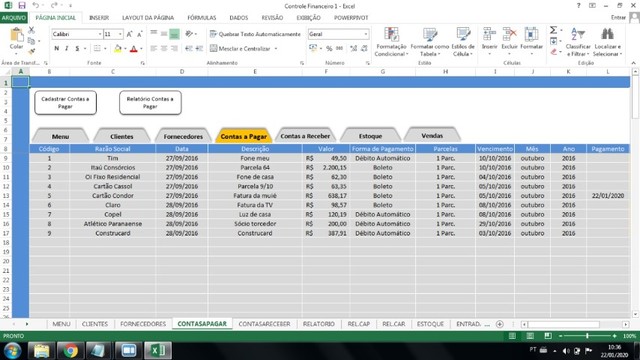Click Relatório Contas a Pagar button
This screenshot has height=360, width=640.
150,102
